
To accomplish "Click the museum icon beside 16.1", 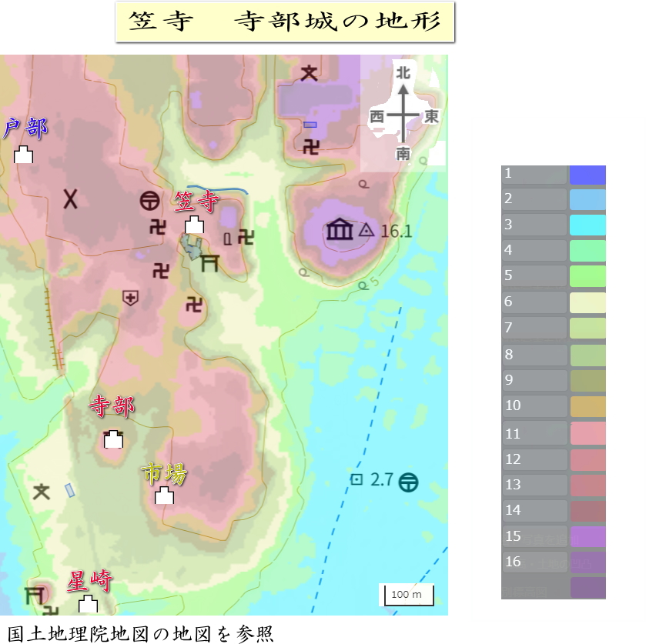I will point(339,229).
